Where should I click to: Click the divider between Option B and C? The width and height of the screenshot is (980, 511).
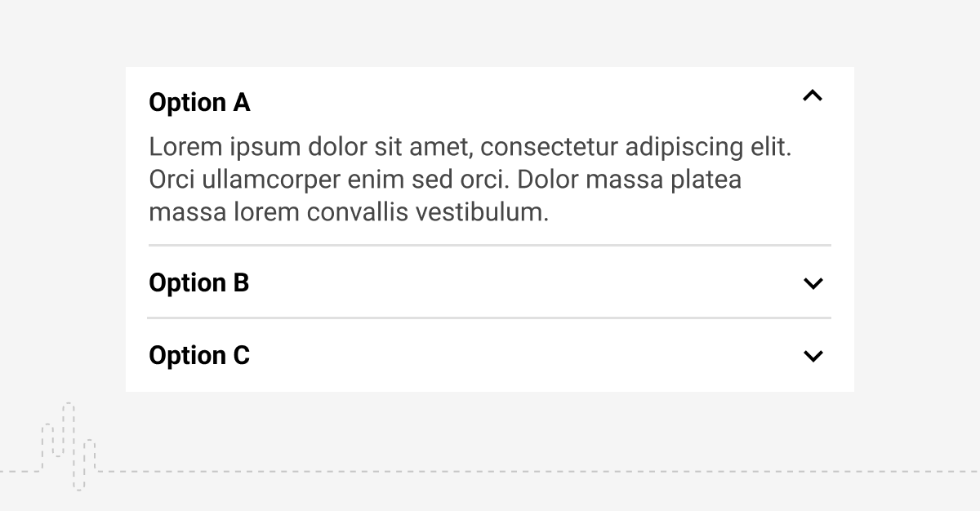pos(489,318)
